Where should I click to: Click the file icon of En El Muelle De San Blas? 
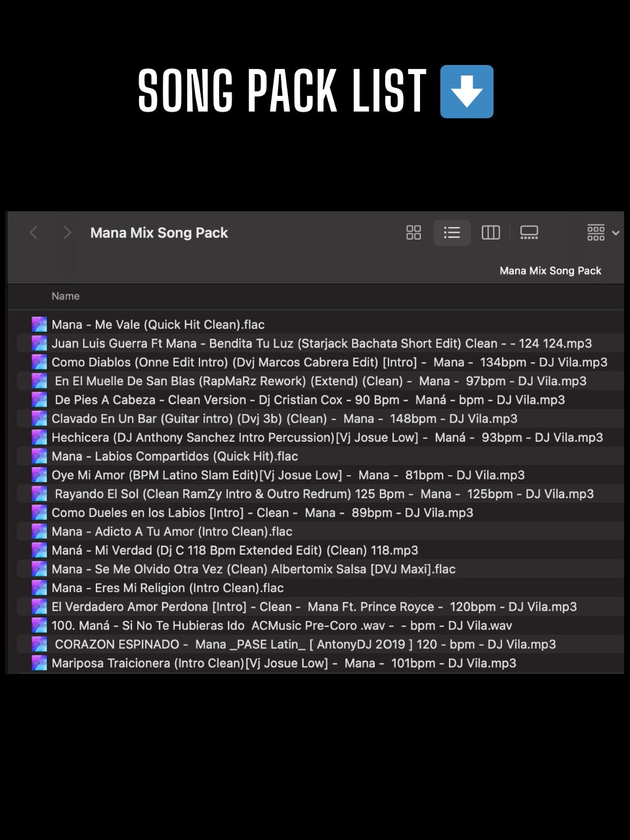click(39, 381)
